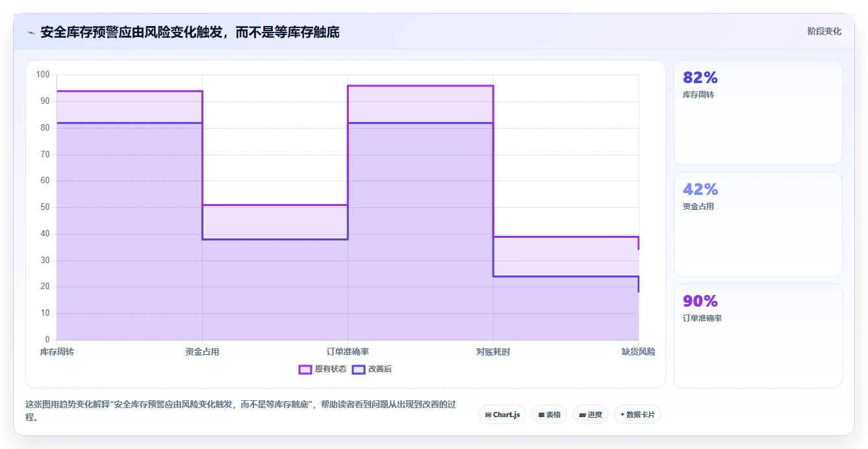Toggle the 原有状态 legend item
The height and width of the screenshot is (449, 868).
click(x=322, y=369)
